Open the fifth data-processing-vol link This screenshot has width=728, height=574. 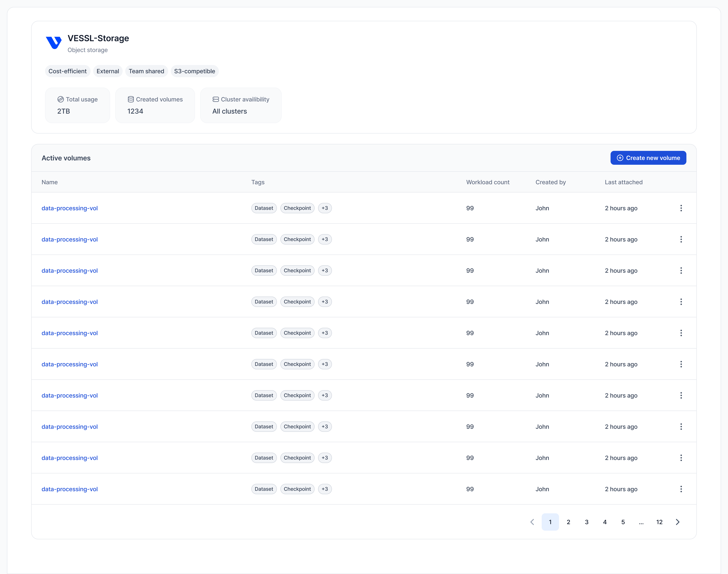coord(70,333)
